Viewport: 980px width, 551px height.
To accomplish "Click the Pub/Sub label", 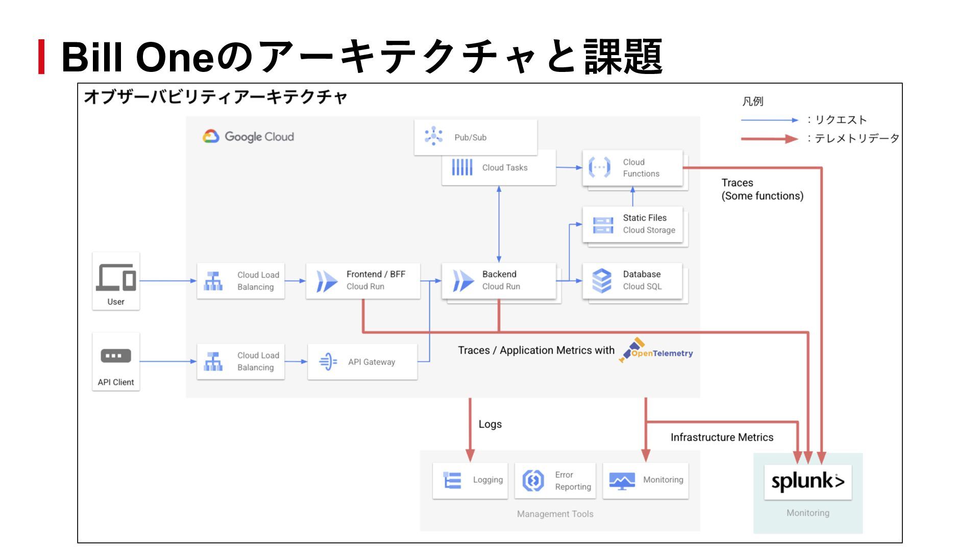I will click(470, 137).
